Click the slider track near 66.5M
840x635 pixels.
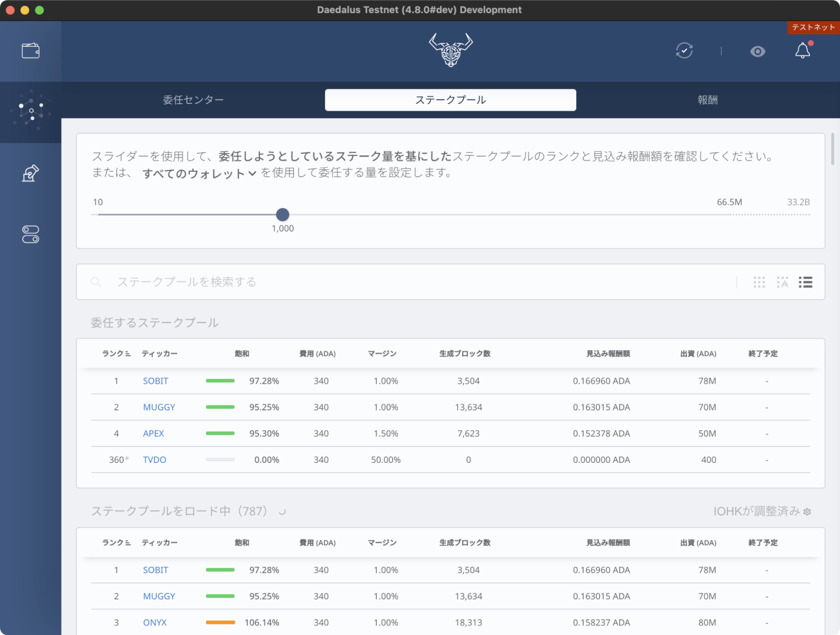730,215
